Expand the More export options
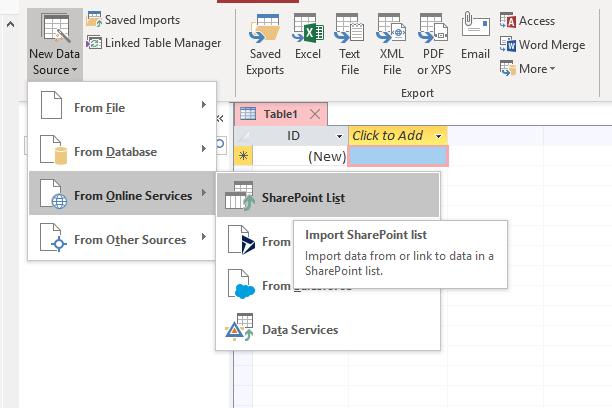Viewport: 612px width, 408px height. 528,69
